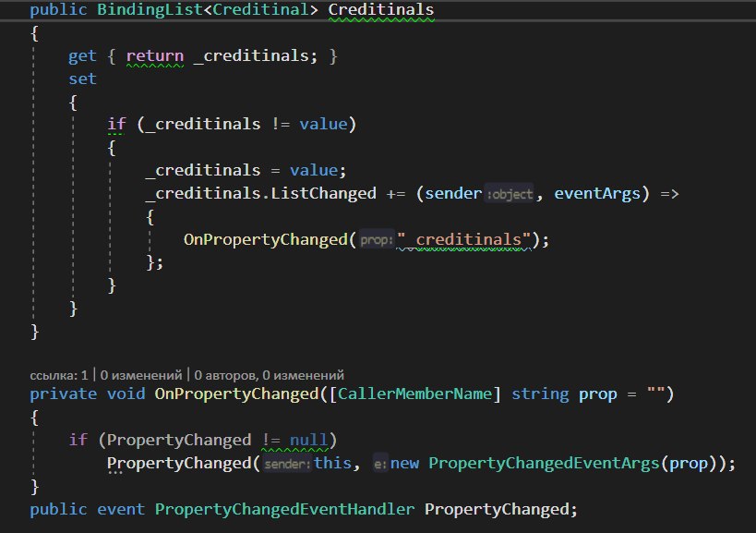
Task: Click the new keyword
Action: [404, 464]
